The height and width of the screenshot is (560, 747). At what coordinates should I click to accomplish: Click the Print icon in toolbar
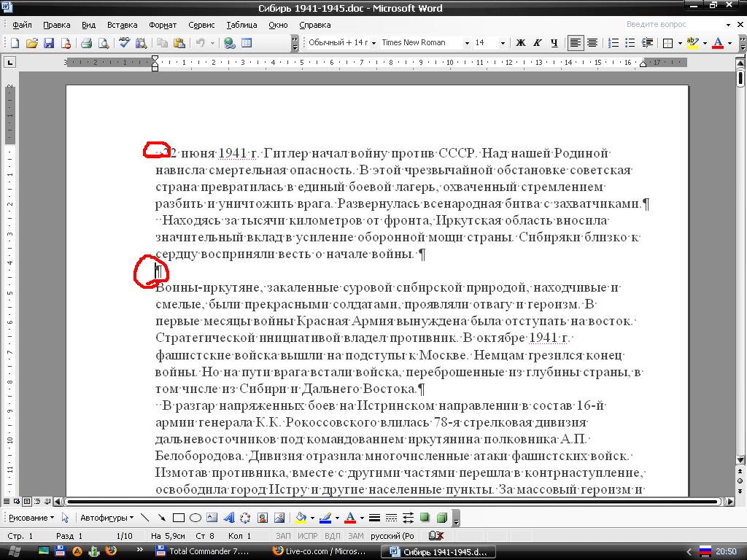tap(86, 43)
